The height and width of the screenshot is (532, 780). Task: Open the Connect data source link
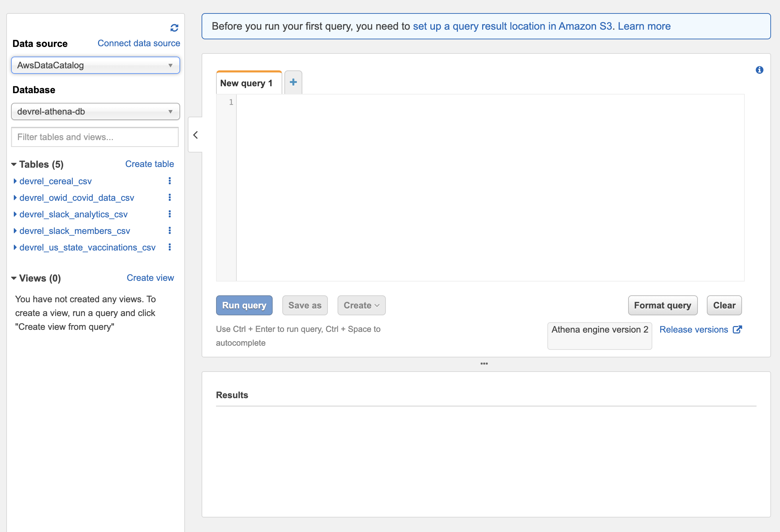(x=139, y=43)
